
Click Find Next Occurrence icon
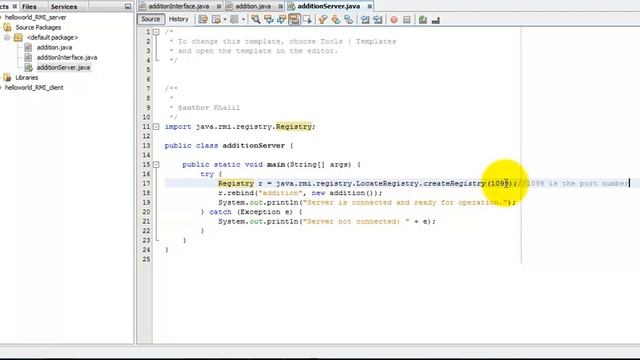point(281,20)
